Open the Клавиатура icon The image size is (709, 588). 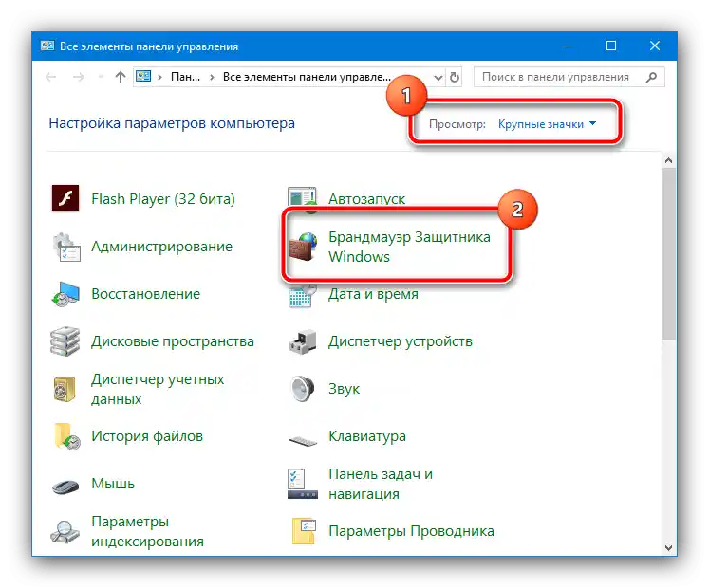(303, 440)
